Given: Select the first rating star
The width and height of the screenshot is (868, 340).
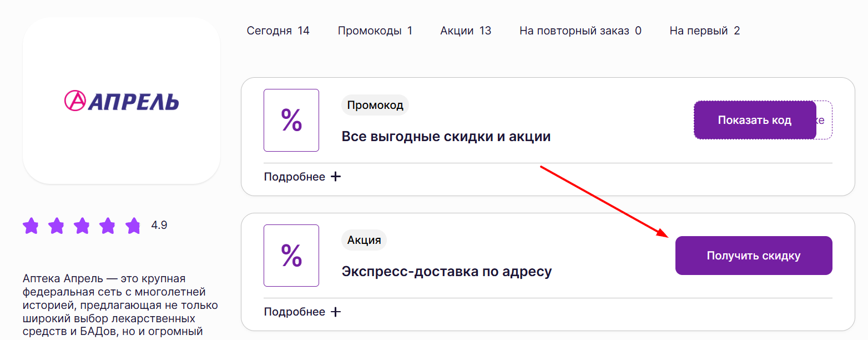Looking at the screenshot, I should click(x=31, y=225).
